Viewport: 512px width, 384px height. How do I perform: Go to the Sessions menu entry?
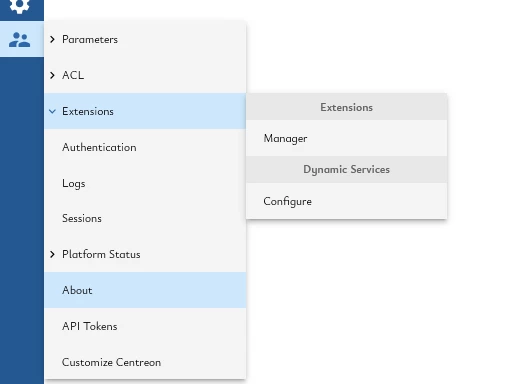145,218
